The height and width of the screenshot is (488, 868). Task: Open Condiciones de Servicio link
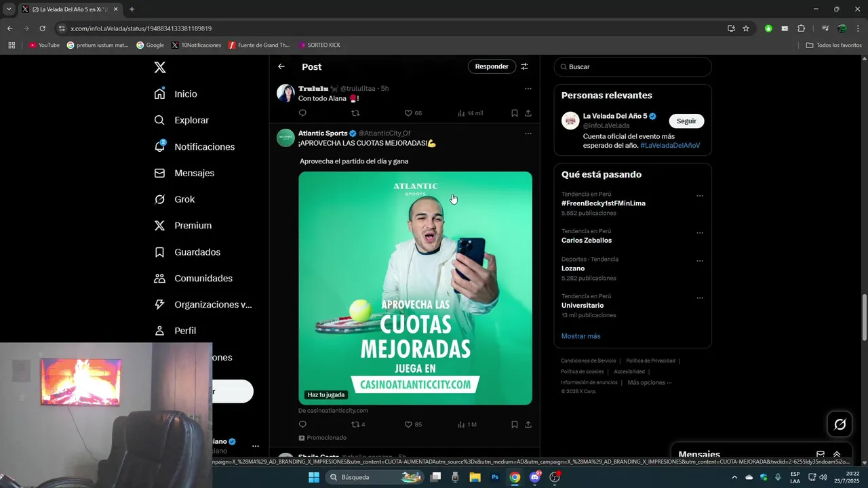589,361
